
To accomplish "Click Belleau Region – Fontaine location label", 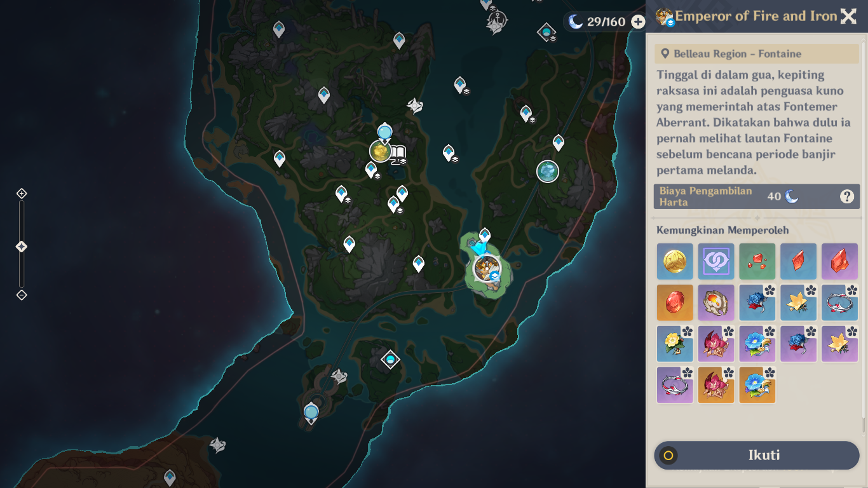I will [x=737, y=54].
